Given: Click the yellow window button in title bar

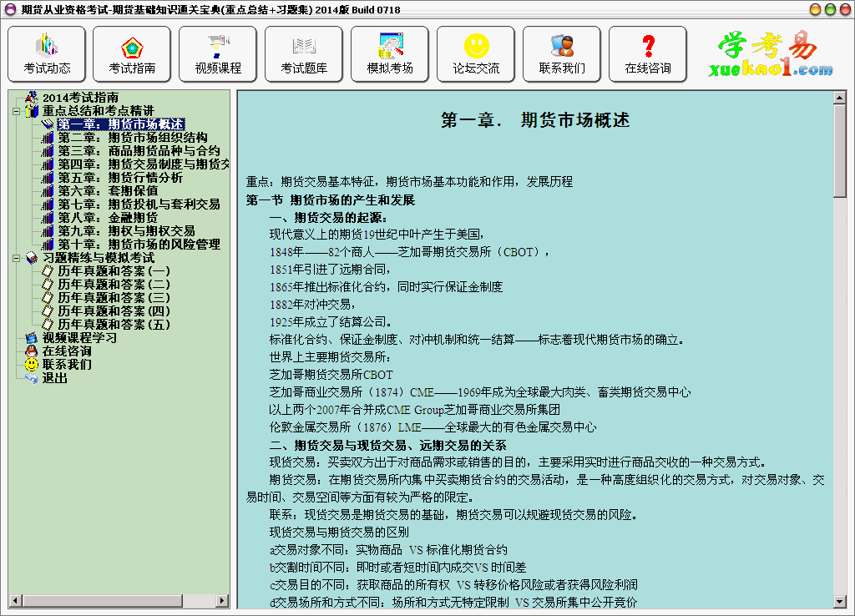Looking at the screenshot, I should pos(815,9).
